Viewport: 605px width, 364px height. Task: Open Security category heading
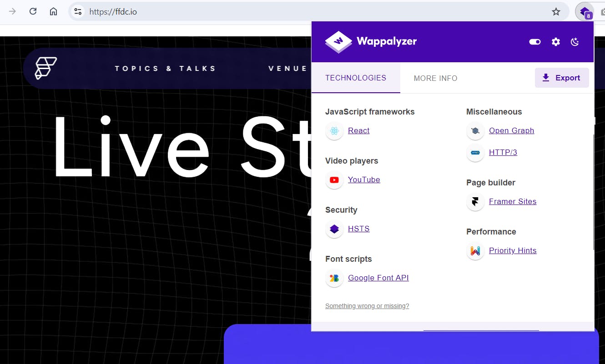tap(341, 210)
